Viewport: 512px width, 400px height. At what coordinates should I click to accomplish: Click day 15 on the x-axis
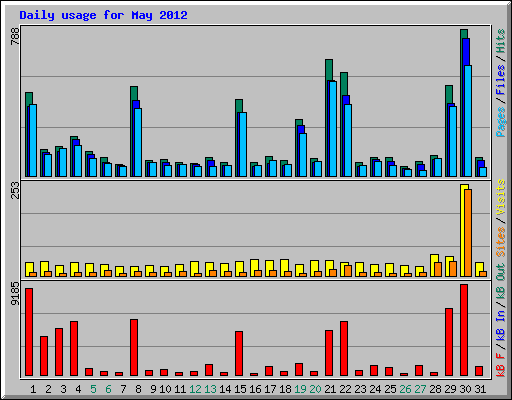240,389
